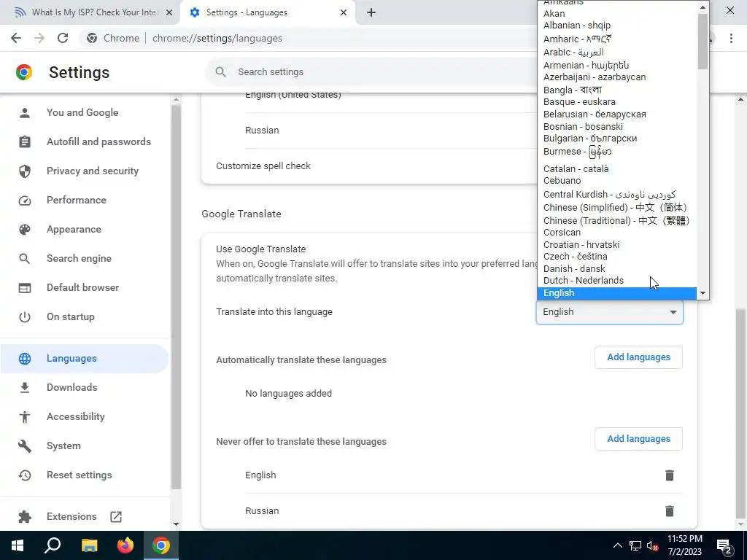Open Search engine settings
The width and height of the screenshot is (747, 560).
coord(79,258)
